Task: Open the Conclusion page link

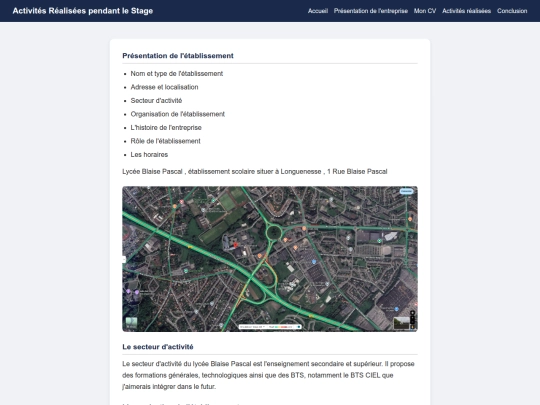Action: (x=512, y=11)
